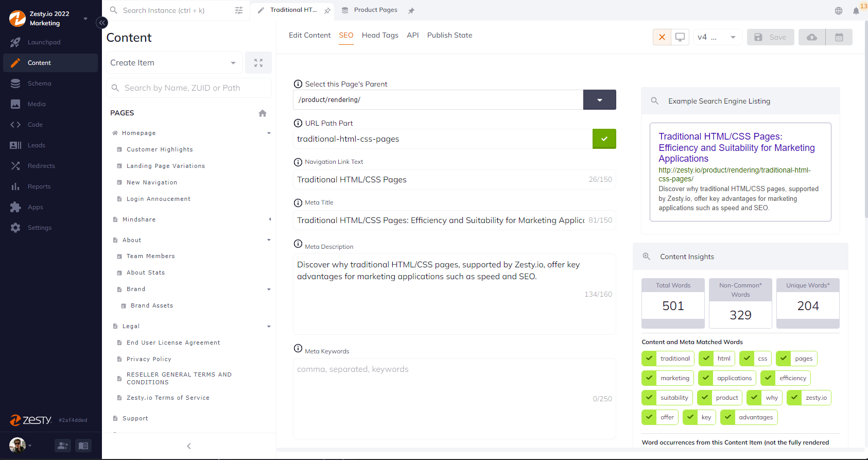Open the page parent dropdown arrow
Viewport: 868px width, 460px height.
pyautogui.click(x=599, y=100)
